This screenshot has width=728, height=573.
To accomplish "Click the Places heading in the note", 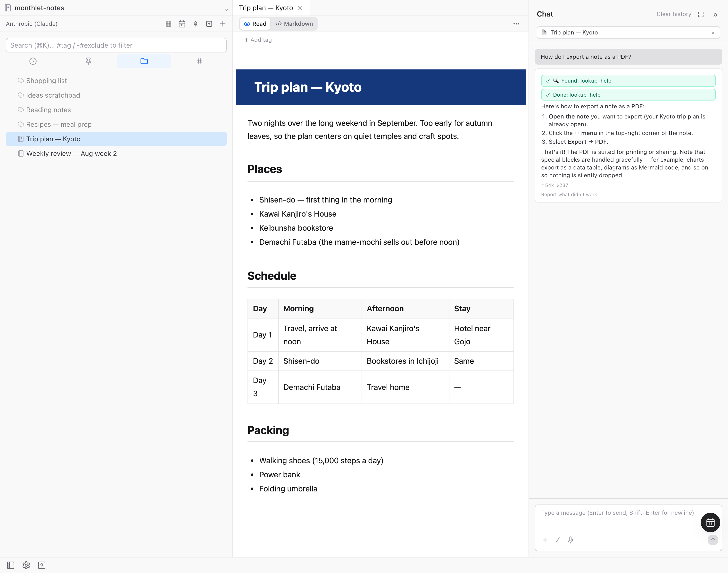I will point(265,169).
